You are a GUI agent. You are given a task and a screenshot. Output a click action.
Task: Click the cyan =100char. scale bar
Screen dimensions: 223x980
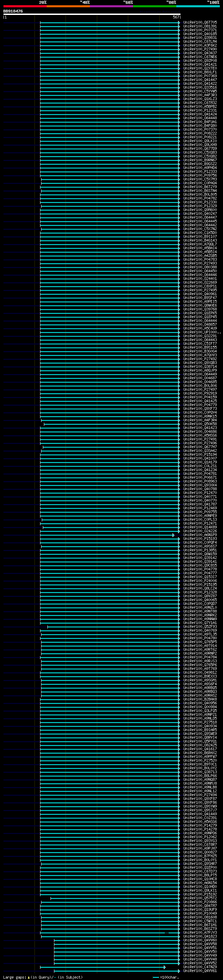click(x=155, y=977)
